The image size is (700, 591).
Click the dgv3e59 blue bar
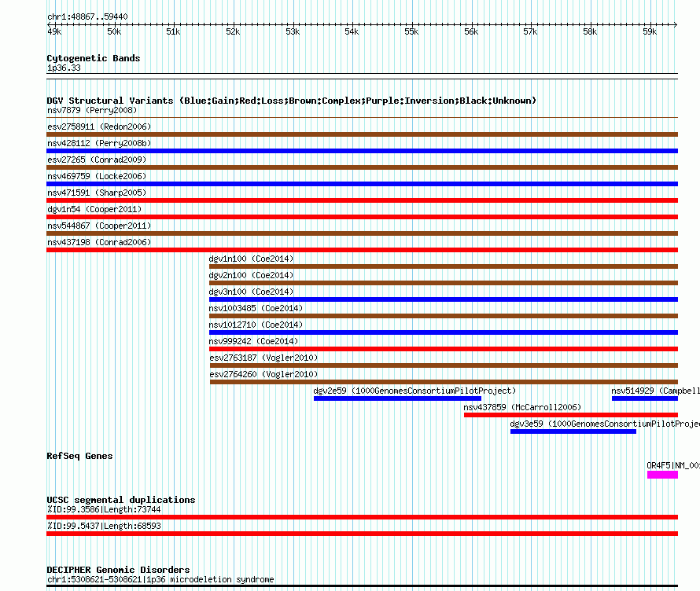point(573,431)
